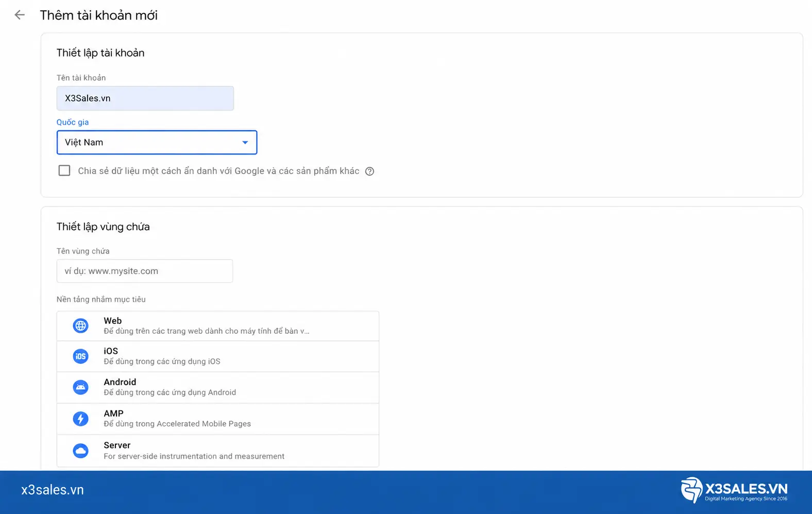Viewport: 812px width, 514px height.
Task: Select the Web target platform title
Action: [x=113, y=321]
